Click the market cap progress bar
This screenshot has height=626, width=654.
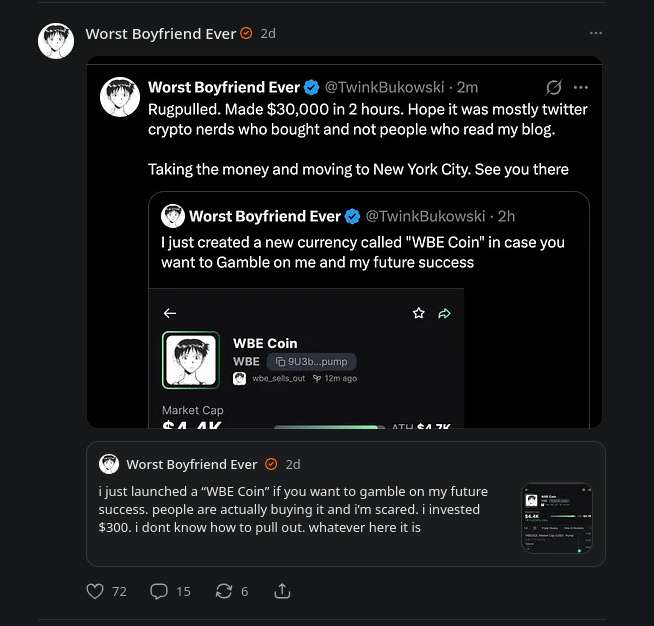328,427
